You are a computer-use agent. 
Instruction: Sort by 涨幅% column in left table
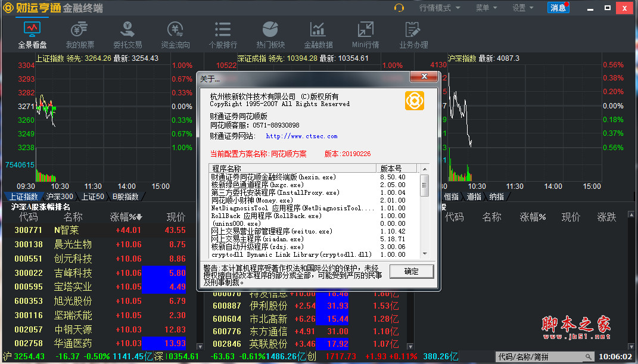pos(126,217)
